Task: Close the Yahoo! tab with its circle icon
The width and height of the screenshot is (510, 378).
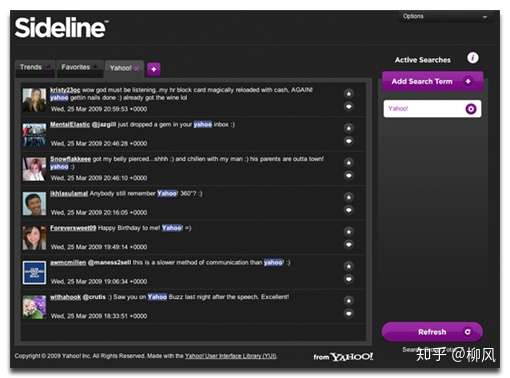Action: 136,68
